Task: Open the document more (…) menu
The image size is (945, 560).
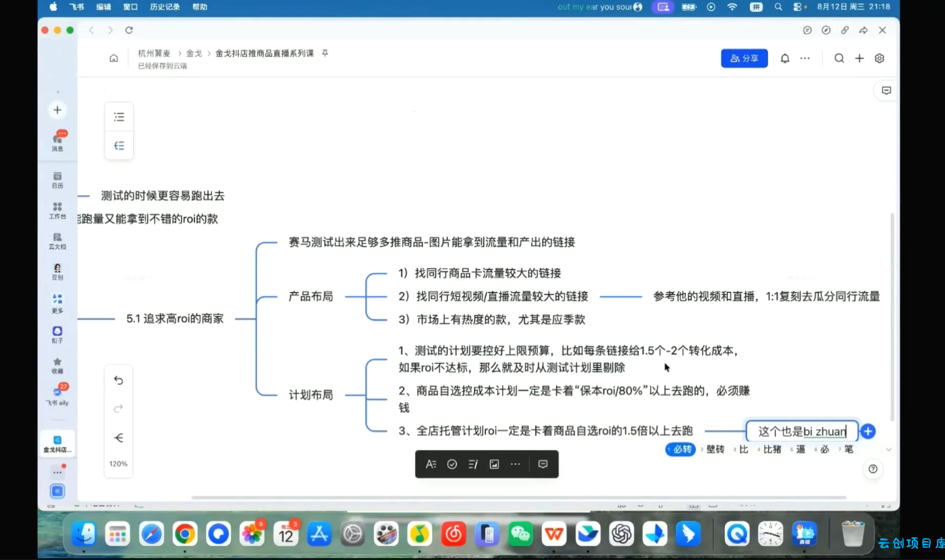Action: coord(805,59)
